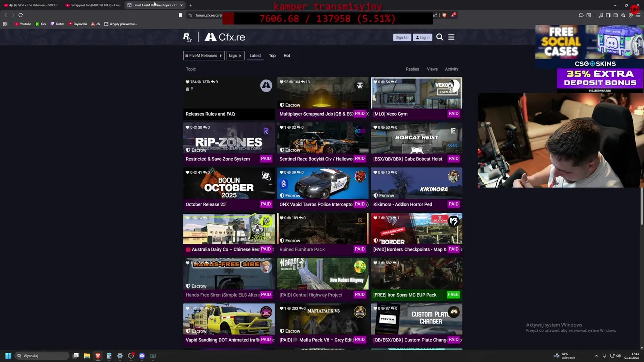This screenshot has height=362, width=644.
Task: Switch to the Scrapyard Job browser tab
Action: pos(93,5)
